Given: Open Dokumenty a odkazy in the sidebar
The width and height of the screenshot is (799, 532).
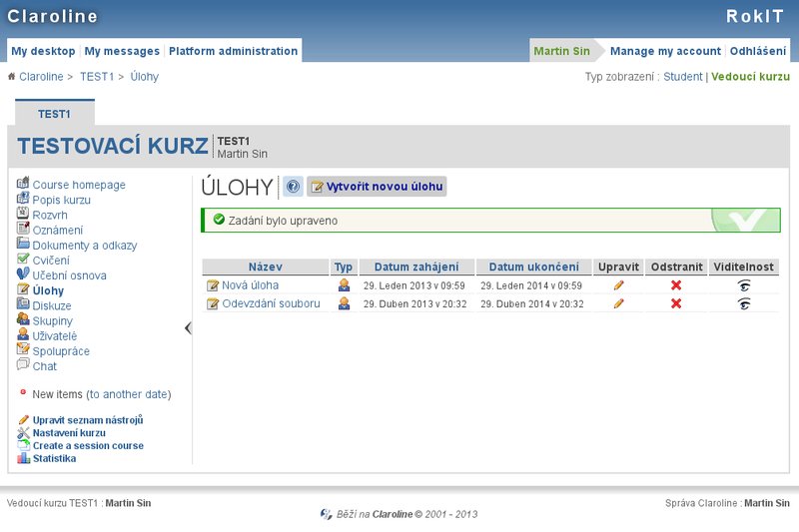Looking at the screenshot, I should coord(84,246).
